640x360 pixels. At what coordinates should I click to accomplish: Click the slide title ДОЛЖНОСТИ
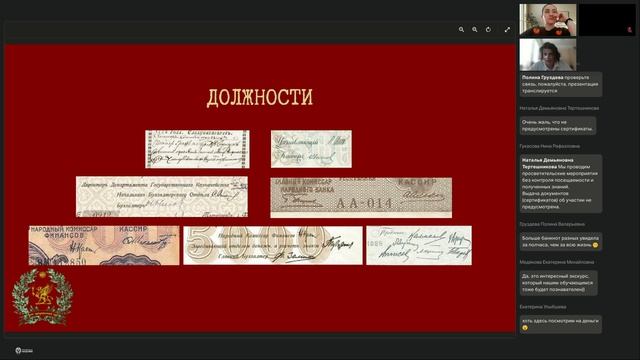pos(260,98)
